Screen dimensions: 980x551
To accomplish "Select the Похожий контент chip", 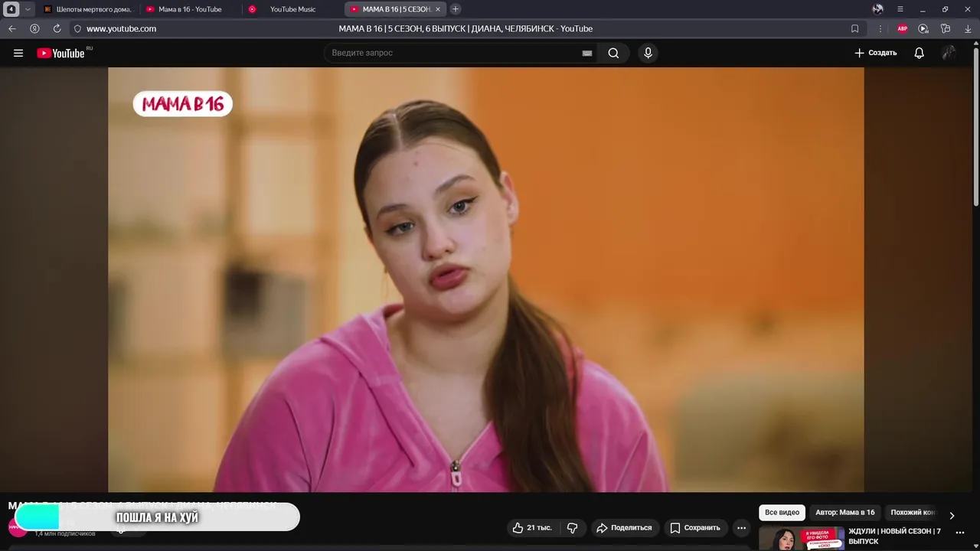I will pyautogui.click(x=913, y=513).
